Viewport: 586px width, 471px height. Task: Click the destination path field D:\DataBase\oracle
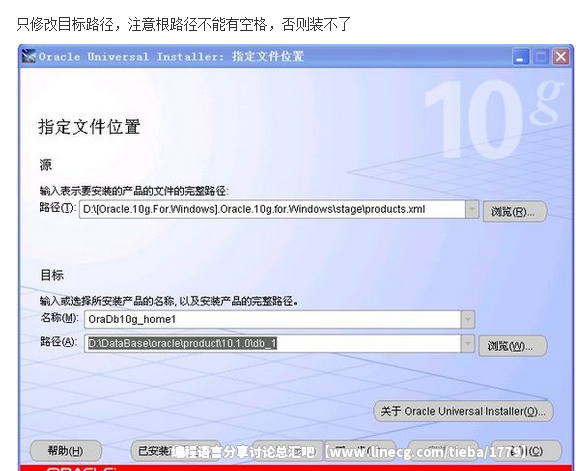(x=273, y=343)
